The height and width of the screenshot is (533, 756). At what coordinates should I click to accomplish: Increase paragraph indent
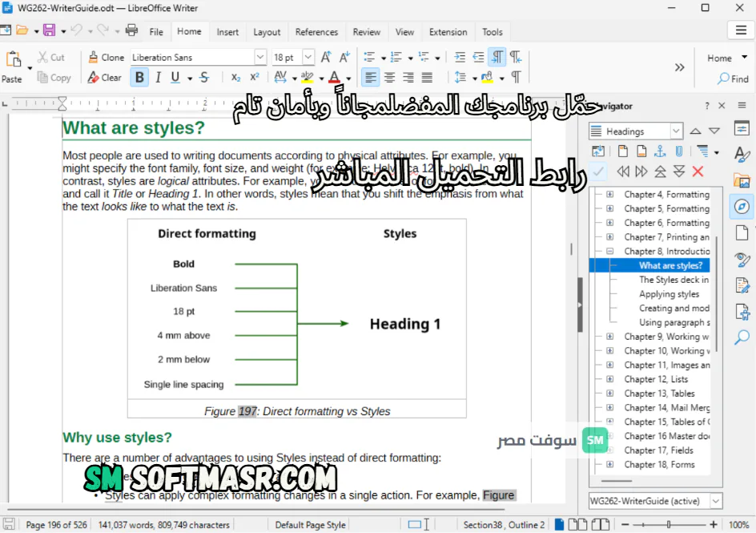[460, 57]
